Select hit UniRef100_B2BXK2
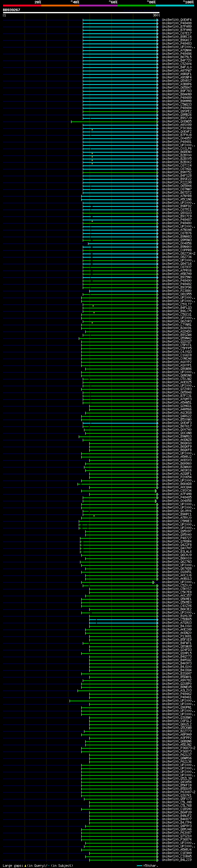Image resolution: width=197 pixels, height=868 pixels. 177,162
